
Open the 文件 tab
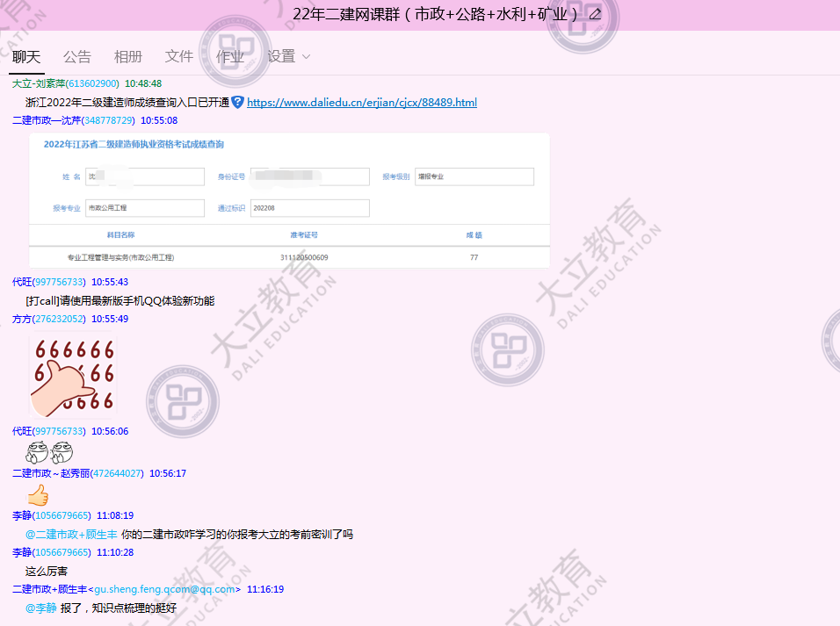coord(179,56)
